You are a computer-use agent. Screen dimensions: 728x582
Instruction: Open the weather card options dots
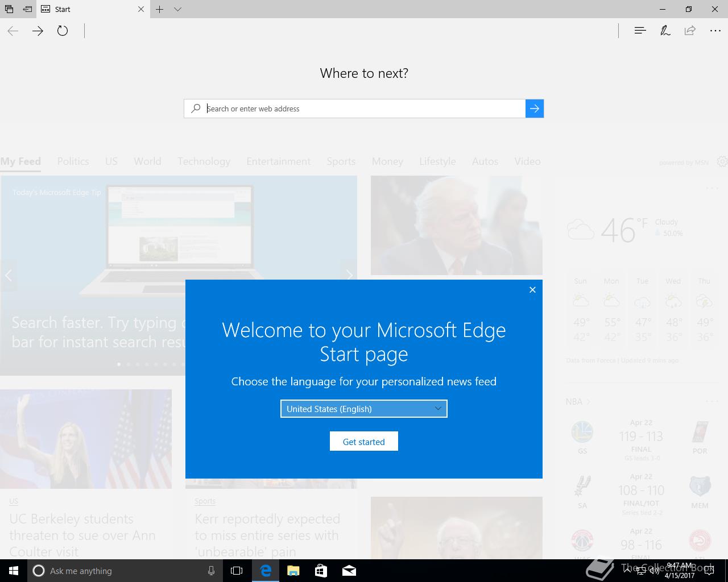(712, 188)
